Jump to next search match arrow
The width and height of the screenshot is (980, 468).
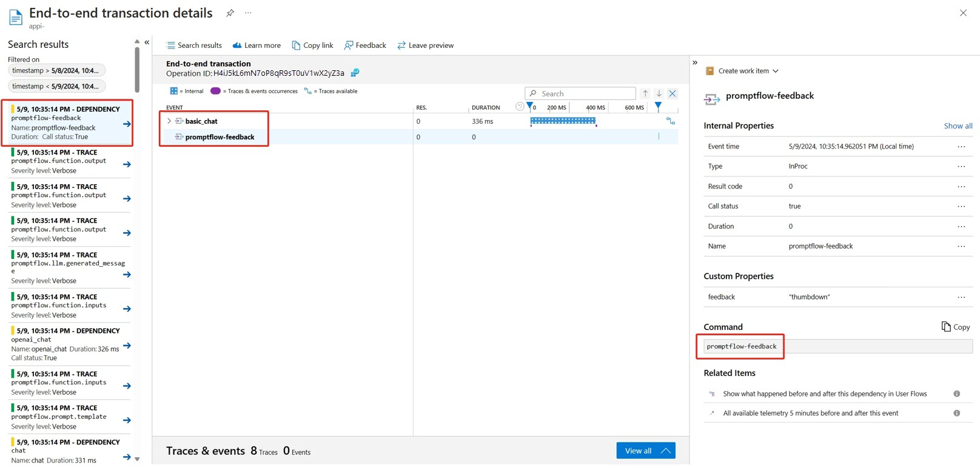pos(659,93)
